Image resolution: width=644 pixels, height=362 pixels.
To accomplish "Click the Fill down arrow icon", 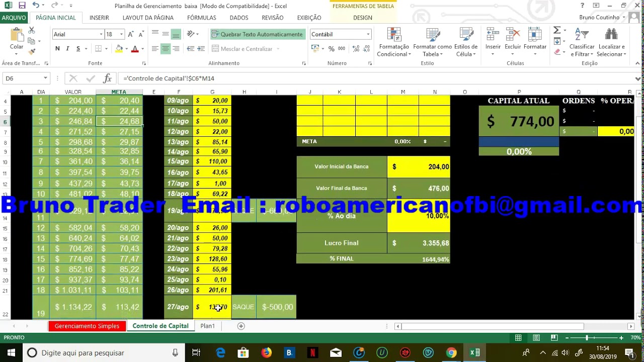I will [557, 41].
